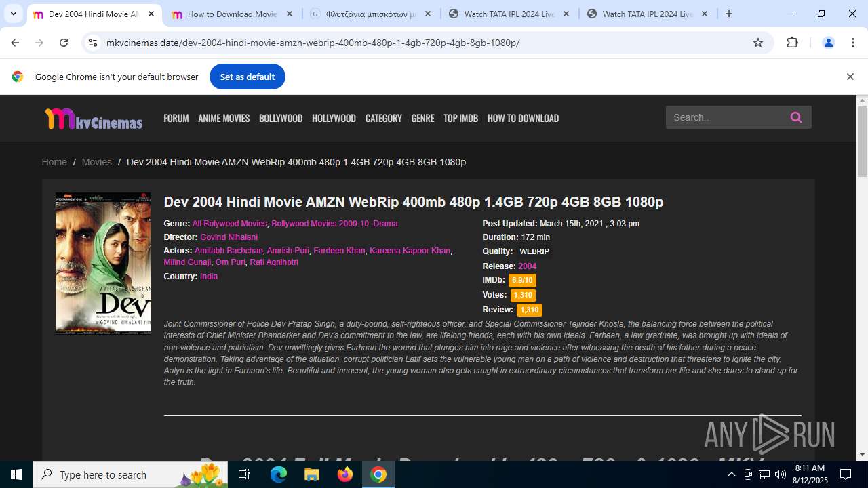Open the GENRE menu in site navigation

tap(422, 118)
